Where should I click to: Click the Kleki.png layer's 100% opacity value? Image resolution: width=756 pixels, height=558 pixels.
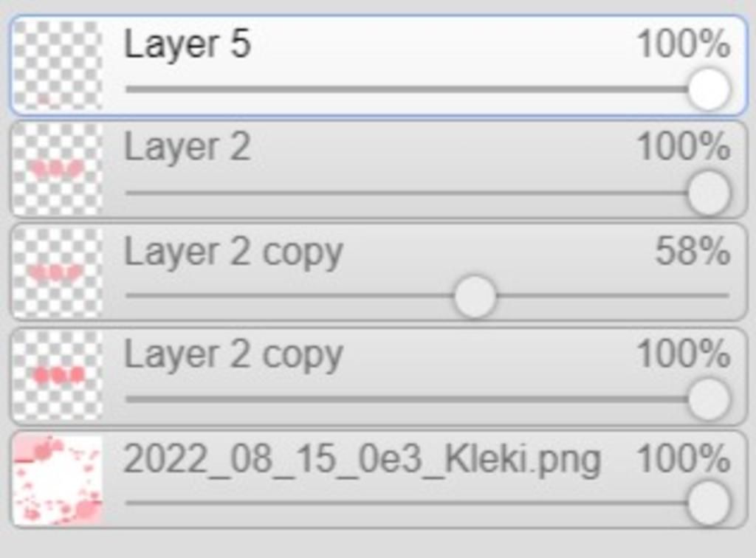click(684, 460)
